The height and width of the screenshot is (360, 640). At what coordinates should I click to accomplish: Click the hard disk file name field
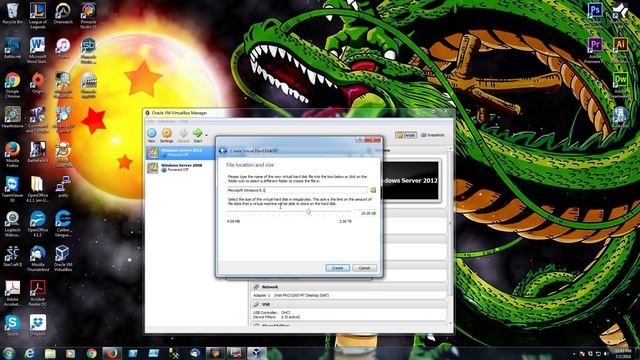(x=297, y=190)
